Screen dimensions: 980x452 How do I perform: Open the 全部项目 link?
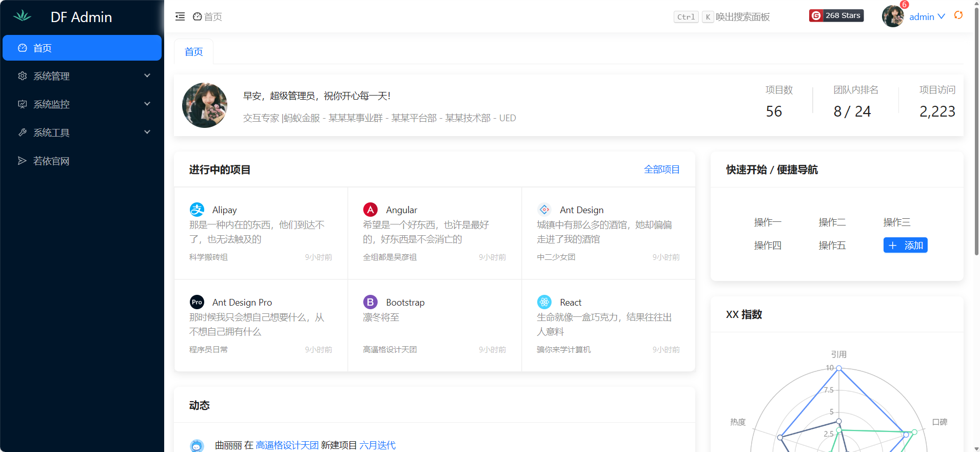click(x=661, y=169)
